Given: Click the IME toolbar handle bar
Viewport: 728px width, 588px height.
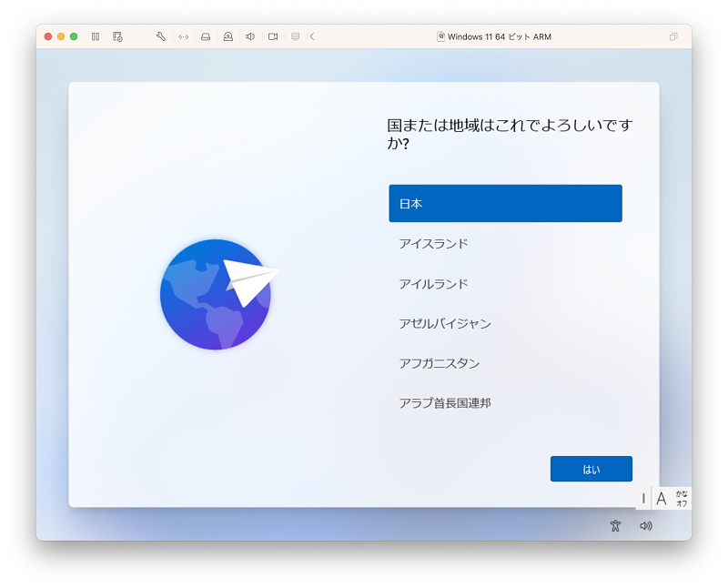Looking at the screenshot, I should pyautogui.click(x=643, y=499).
